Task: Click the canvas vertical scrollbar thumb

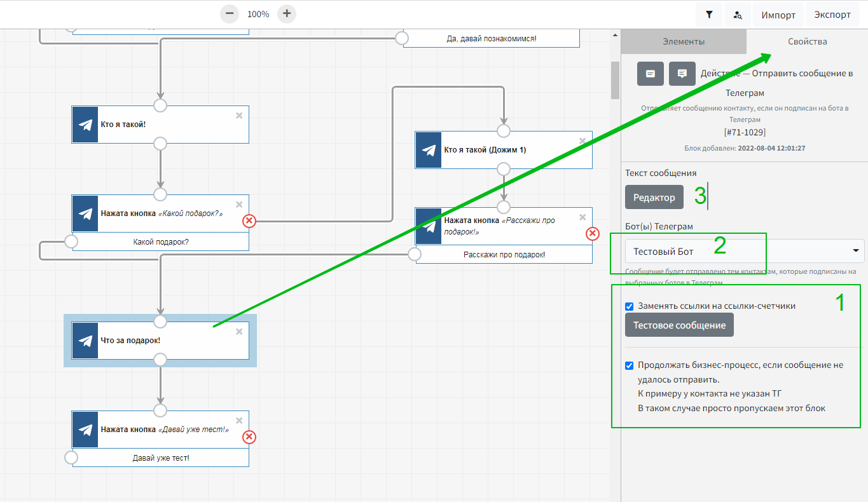Action: pyautogui.click(x=615, y=79)
